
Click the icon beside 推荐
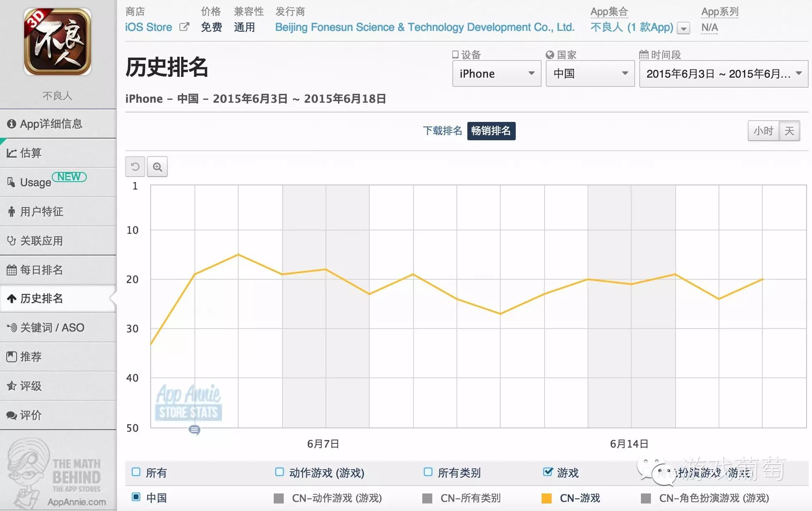pyautogui.click(x=12, y=357)
